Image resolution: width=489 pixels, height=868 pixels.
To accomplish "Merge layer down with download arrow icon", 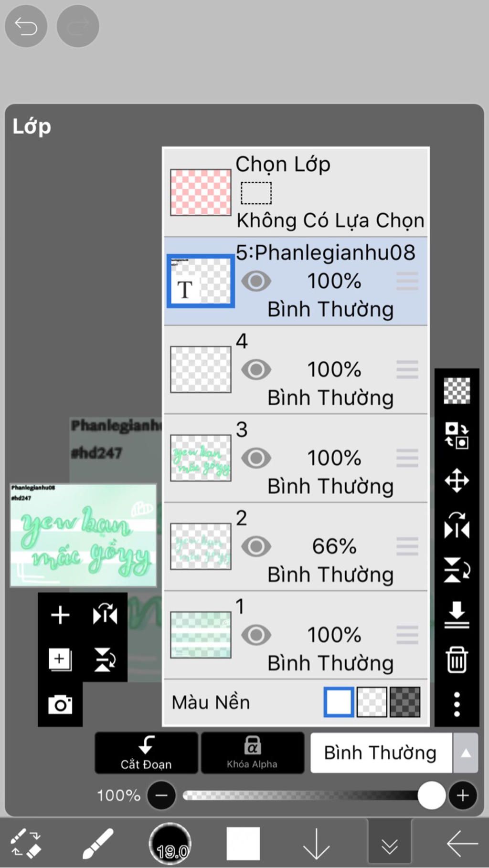I will [457, 615].
